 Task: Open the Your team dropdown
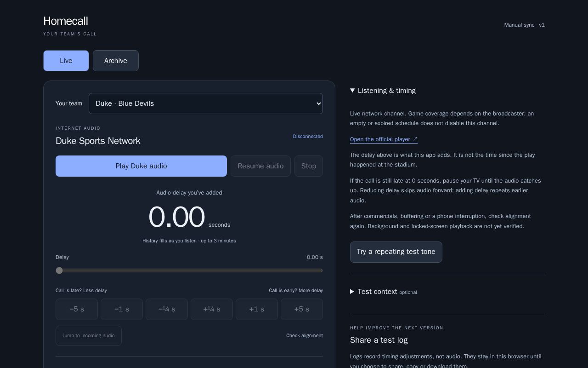point(206,103)
